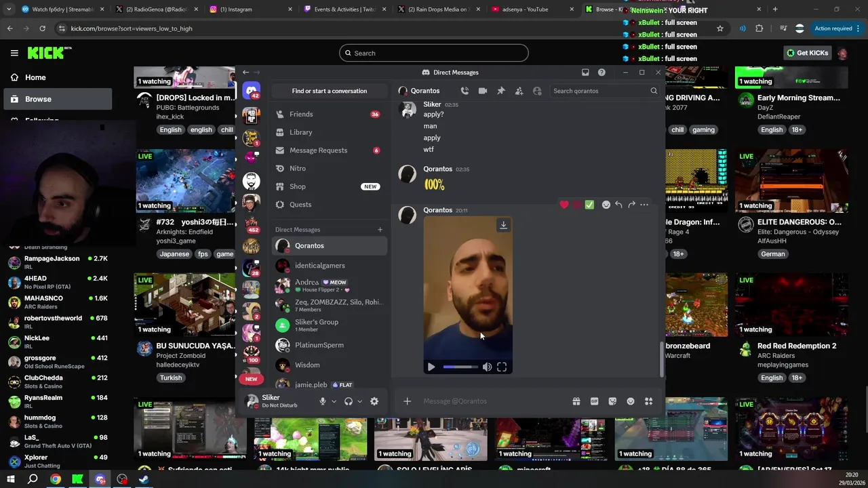Open the sticker picker
The width and height of the screenshot is (868, 488).
[x=612, y=401]
